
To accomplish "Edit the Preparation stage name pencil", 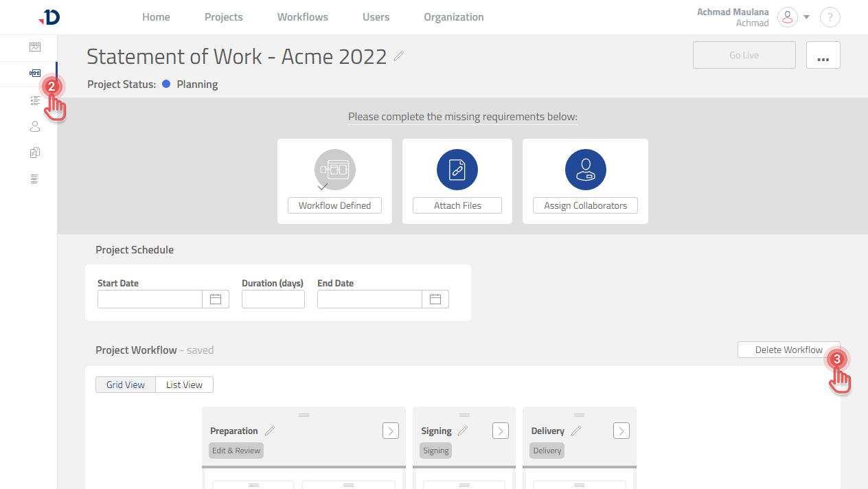I will click(270, 431).
